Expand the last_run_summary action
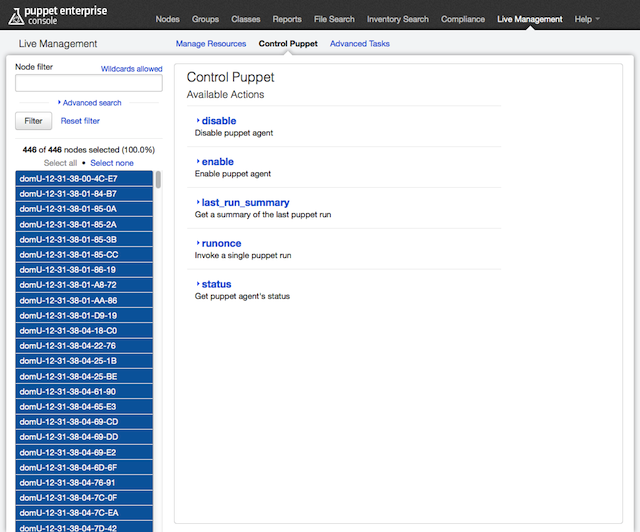This screenshot has width=640, height=532. tap(244, 203)
